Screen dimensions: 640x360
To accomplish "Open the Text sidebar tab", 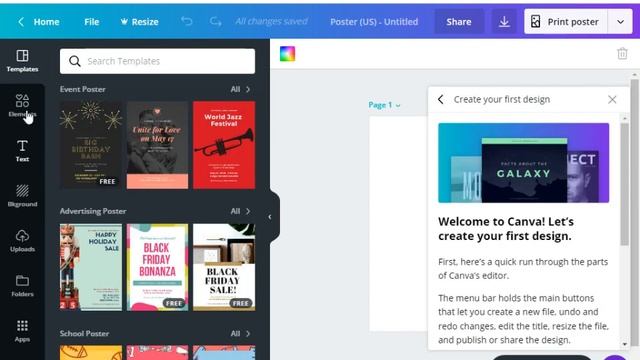I will tap(22, 151).
